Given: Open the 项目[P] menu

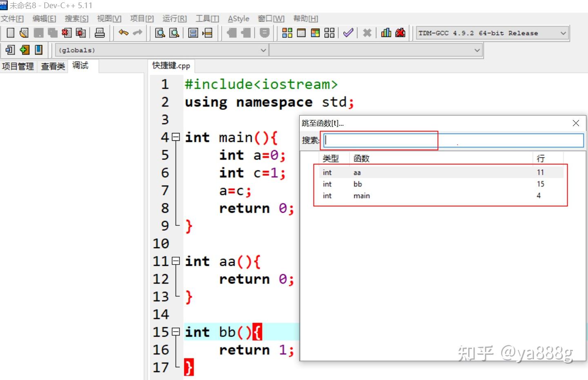Looking at the screenshot, I should tap(142, 18).
